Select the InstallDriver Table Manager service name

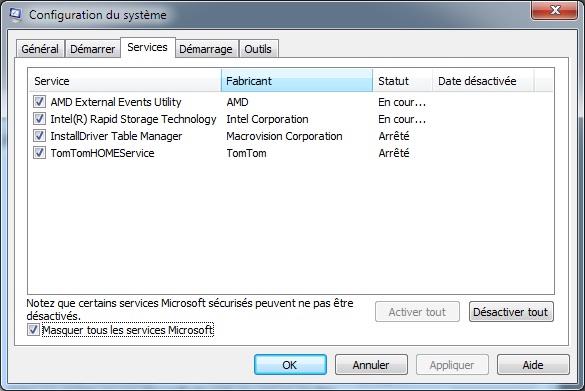(116, 136)
